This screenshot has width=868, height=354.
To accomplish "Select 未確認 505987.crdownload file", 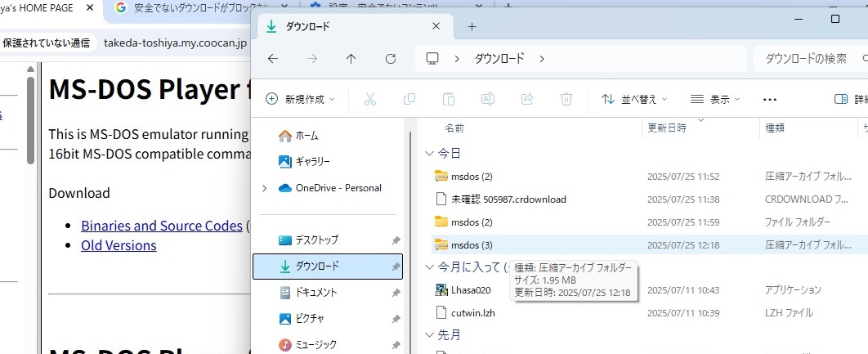I will [x=647, y=199].
